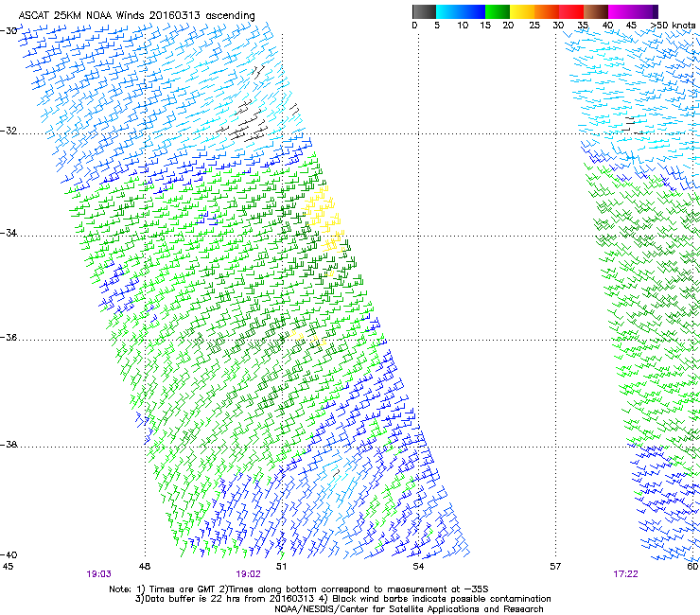This screenshot has height=615, width=700.
Task: Select the legend's '45' knots label
Action: tap(631, 26)
